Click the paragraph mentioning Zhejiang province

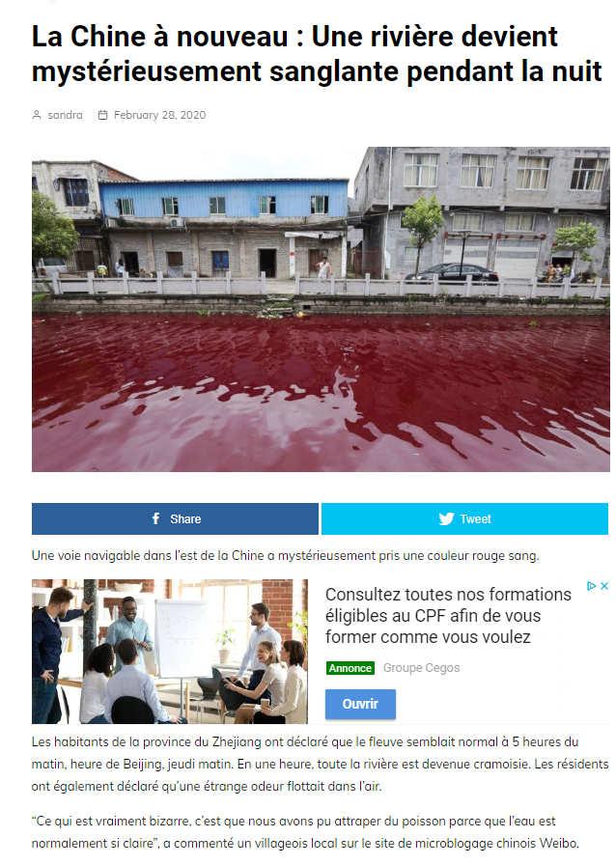pyautogui.click(x=321, y=764)
